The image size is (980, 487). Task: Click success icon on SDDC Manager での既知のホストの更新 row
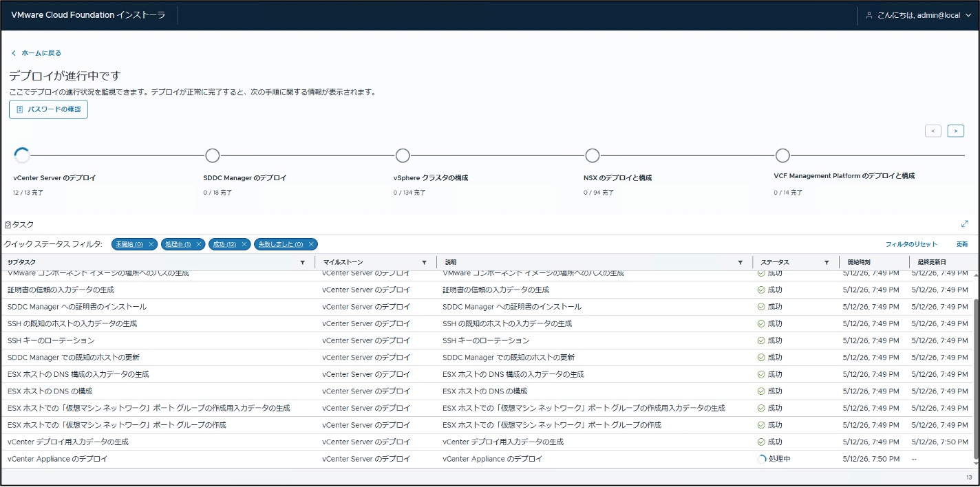[761, 358]
